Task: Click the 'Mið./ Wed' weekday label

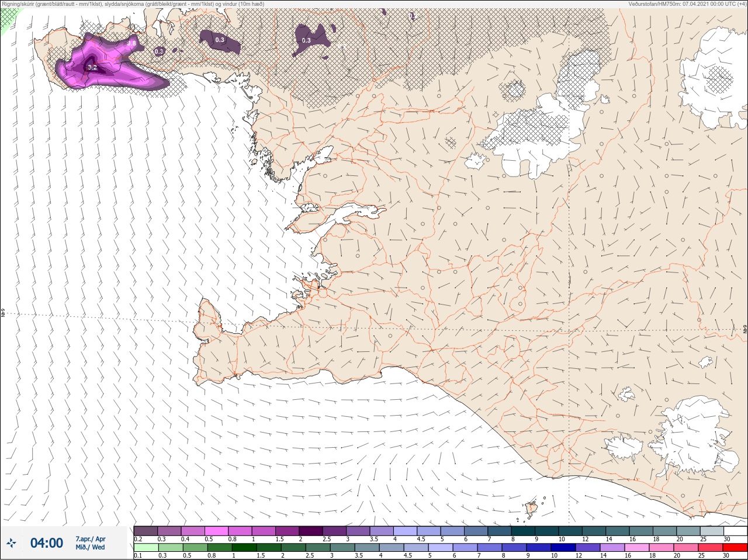Action: click(90, 547)
